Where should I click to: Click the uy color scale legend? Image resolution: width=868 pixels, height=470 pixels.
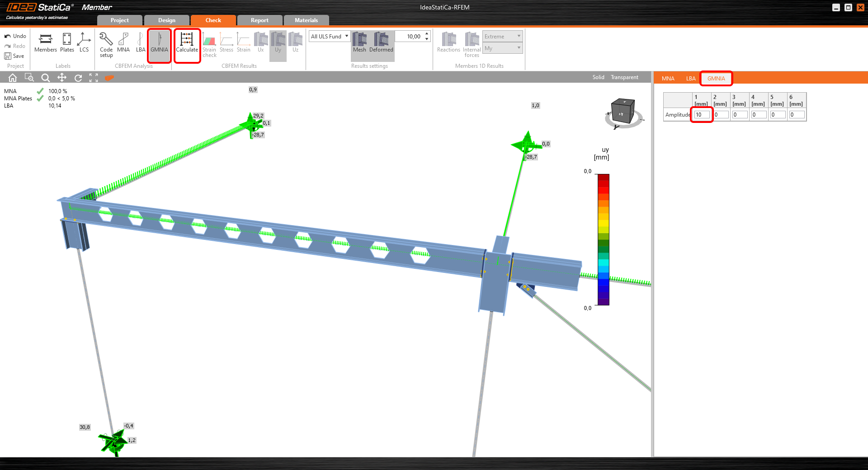[x=604, y=240]
